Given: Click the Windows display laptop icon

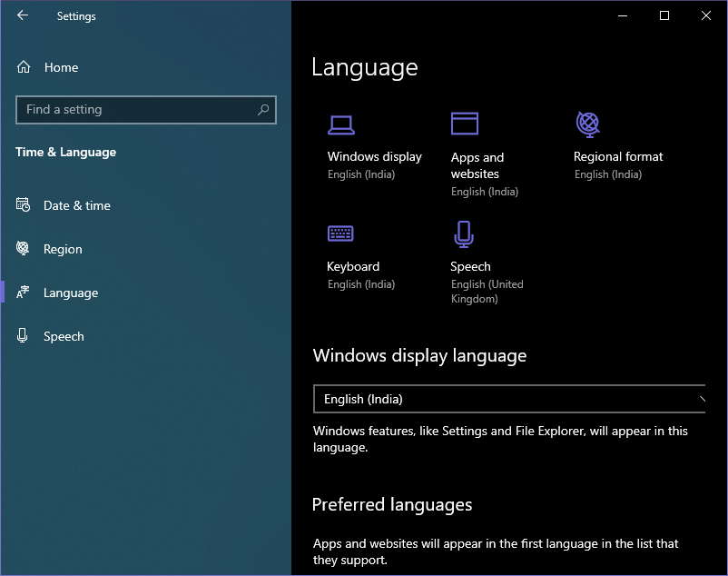Looking at the screenshot, I should (341, 124).
